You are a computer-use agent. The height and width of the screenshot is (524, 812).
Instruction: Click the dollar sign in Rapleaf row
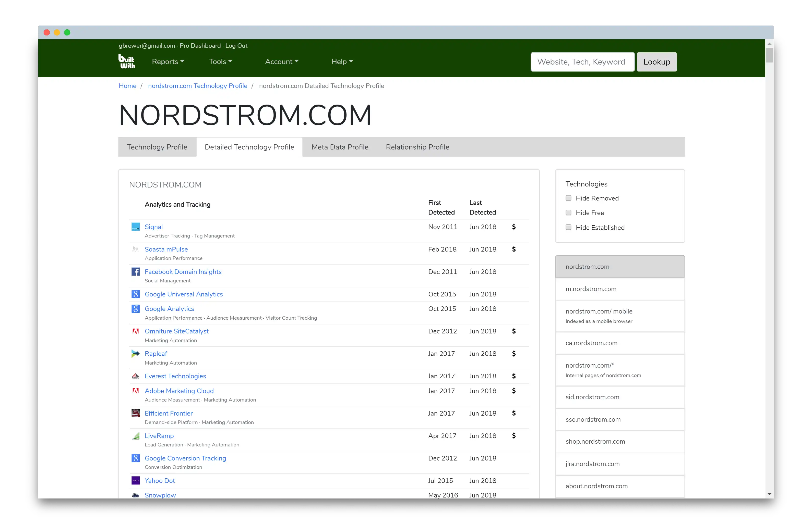pos(514,354)
